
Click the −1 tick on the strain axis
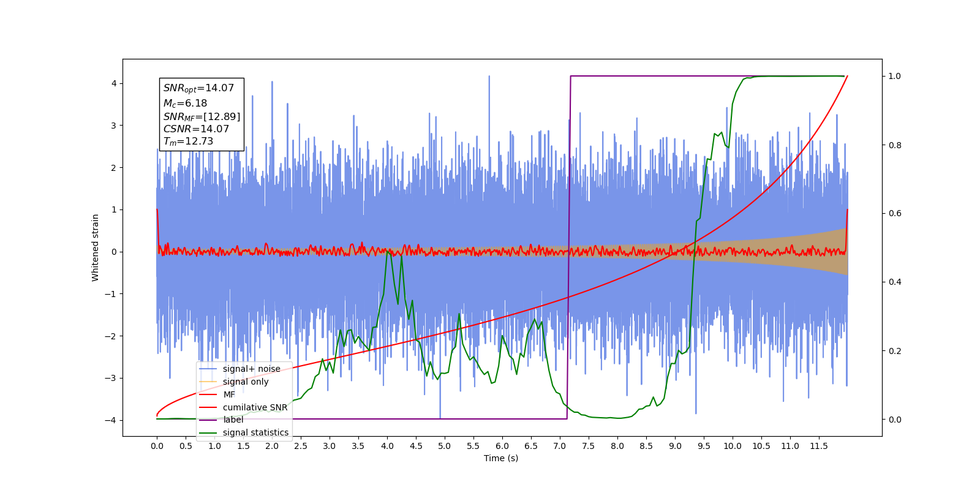110,294
